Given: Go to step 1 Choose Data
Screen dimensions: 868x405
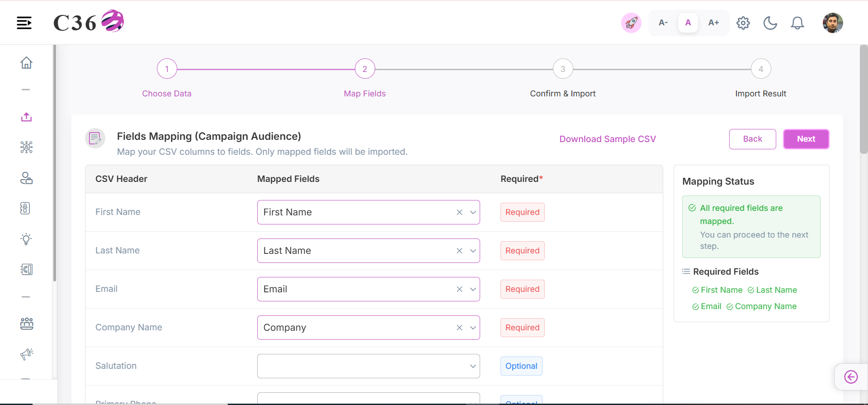Looking at the screenshot, I should click(x=167, y=69).
